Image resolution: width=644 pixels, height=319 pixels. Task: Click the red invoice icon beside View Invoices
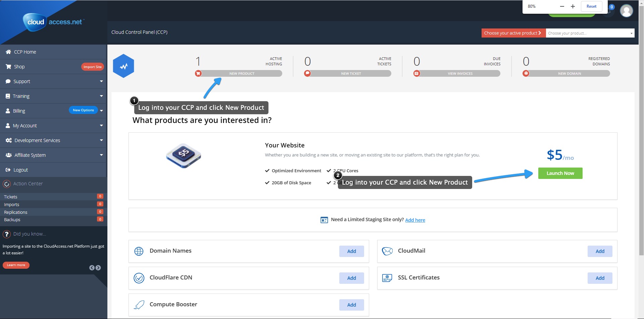[416, 73]
